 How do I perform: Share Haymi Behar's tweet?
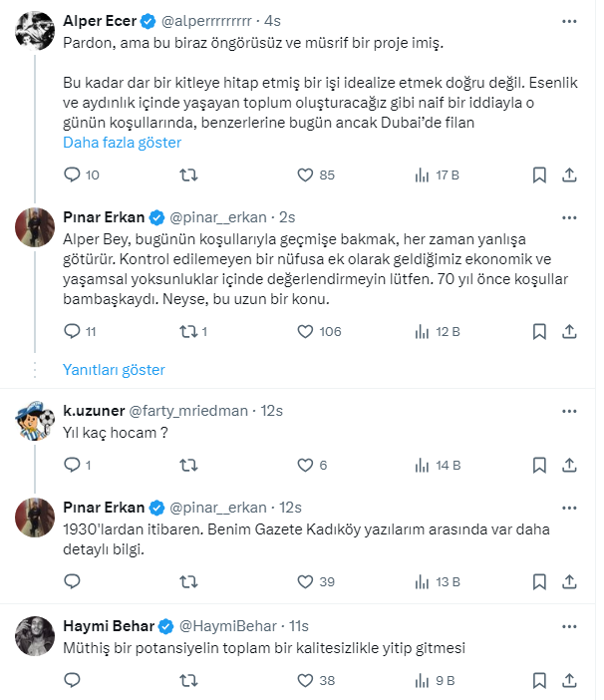[569, 680]
